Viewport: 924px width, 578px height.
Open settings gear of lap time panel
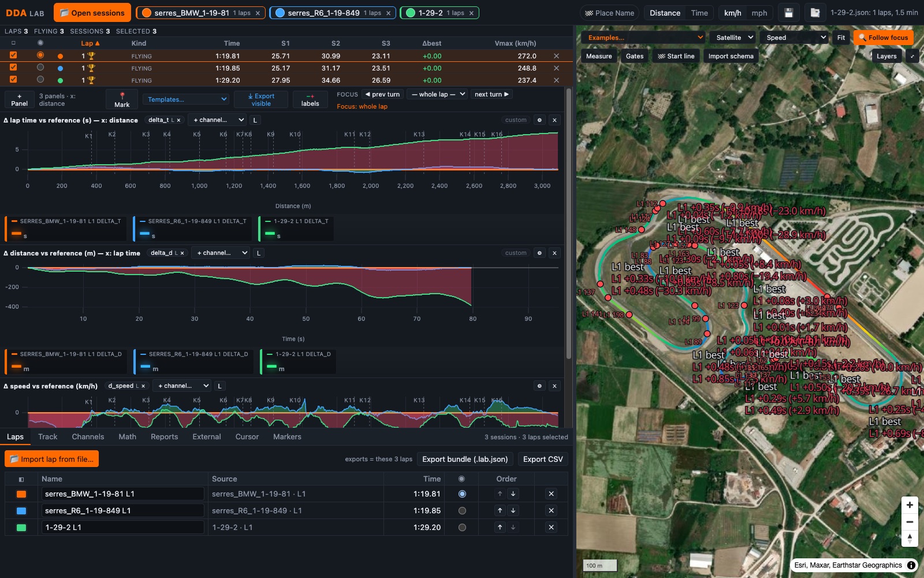539,120
